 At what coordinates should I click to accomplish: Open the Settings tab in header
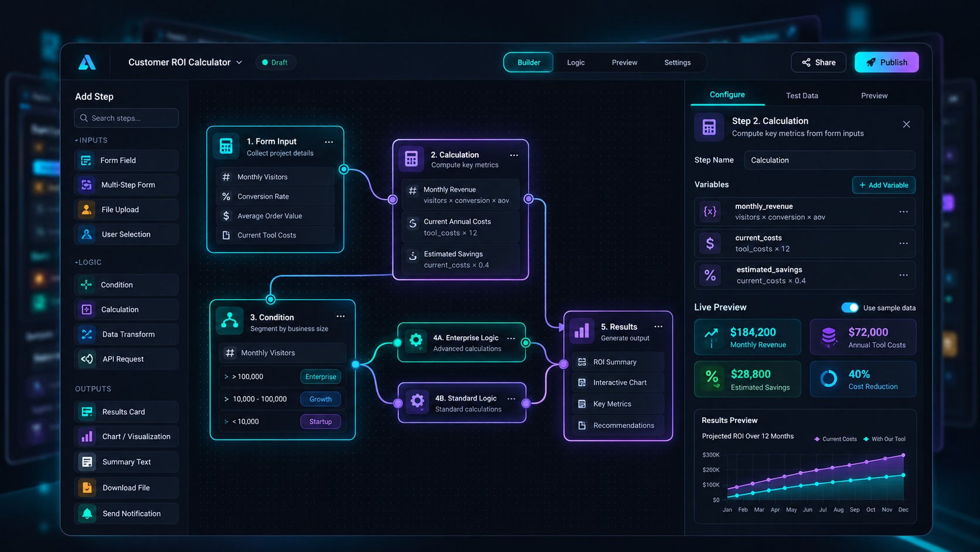click(677, 62)
